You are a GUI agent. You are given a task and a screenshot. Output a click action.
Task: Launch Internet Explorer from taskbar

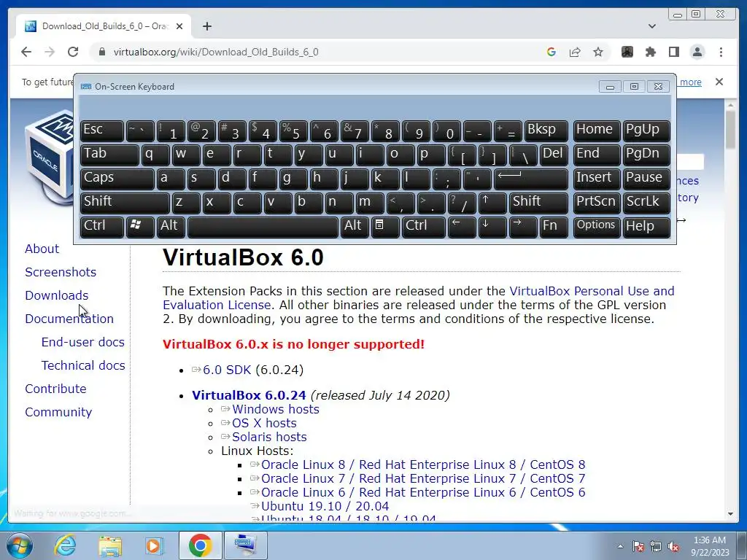pos(64,545)
